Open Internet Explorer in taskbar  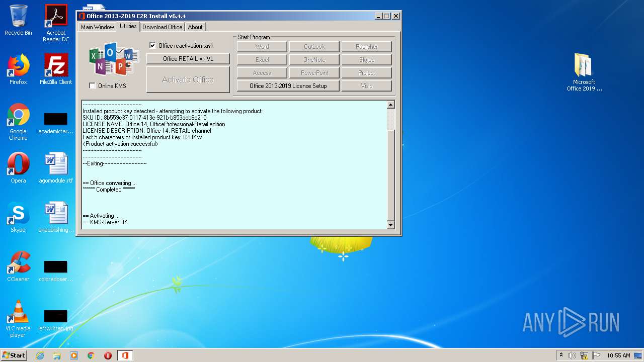click(40, 355)
